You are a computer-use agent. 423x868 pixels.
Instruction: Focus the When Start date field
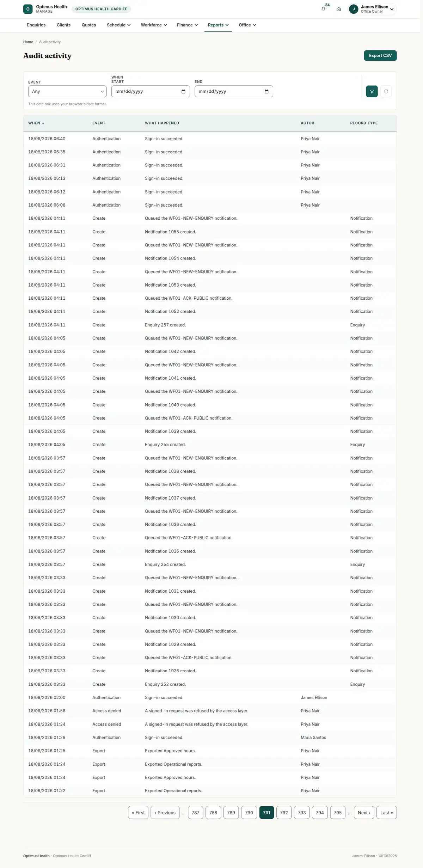pyautogui.click(x=151, y=91)
